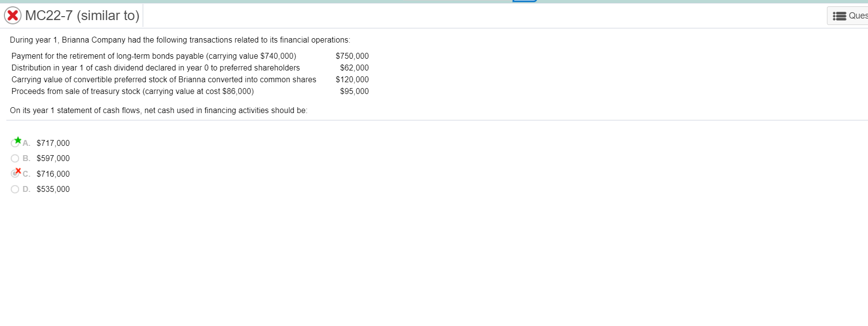Click the MC22-7 (similar to) title
This screenshot has width=868, height=326.
(82, 16)
